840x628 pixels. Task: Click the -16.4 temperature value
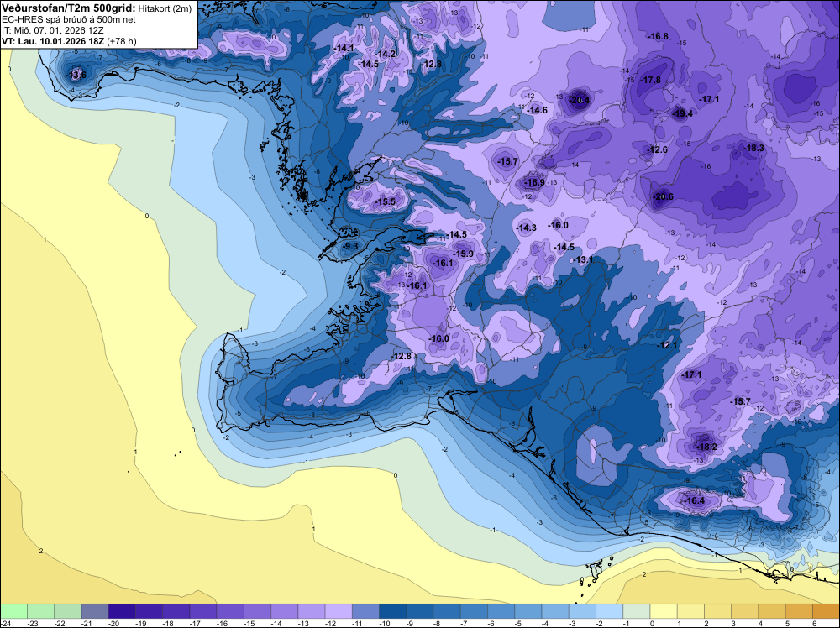(x=695, y=500)
